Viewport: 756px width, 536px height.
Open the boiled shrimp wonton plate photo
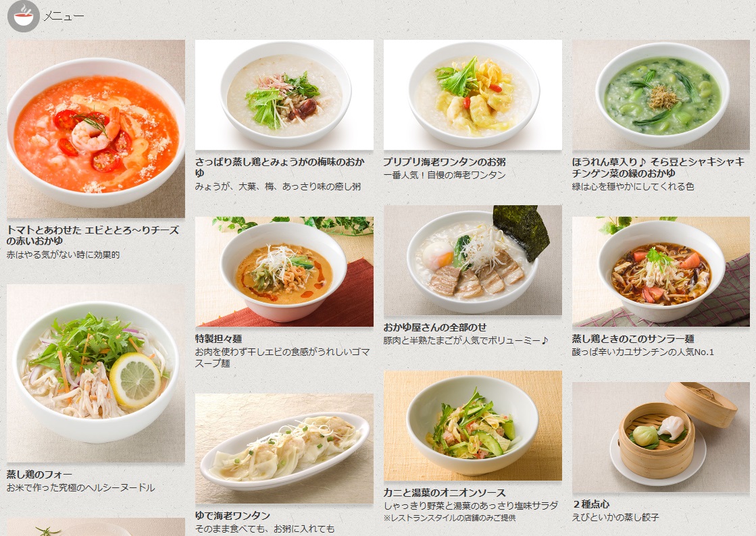284,449
